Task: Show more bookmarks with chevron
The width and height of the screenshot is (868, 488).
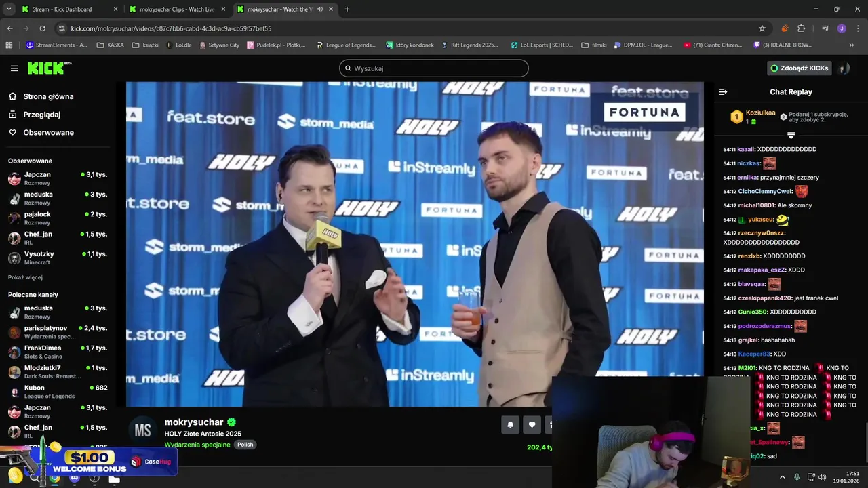Action: pyautogui.click(x=852, y=45)
